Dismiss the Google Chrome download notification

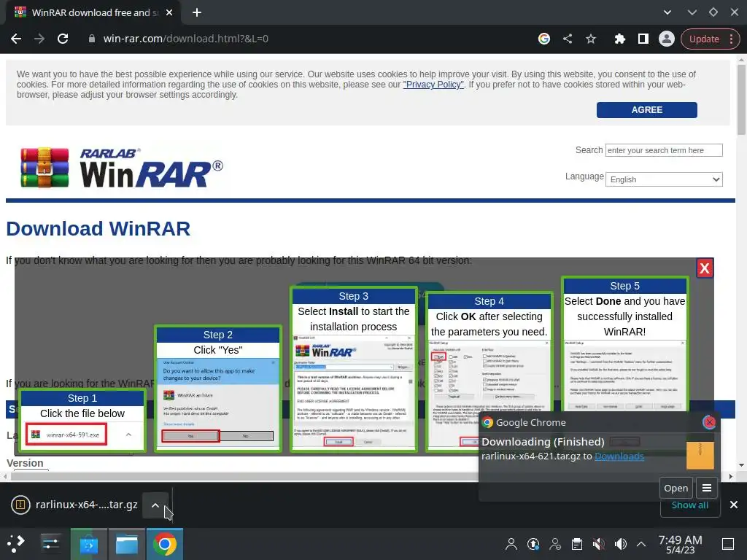[709, 422]
